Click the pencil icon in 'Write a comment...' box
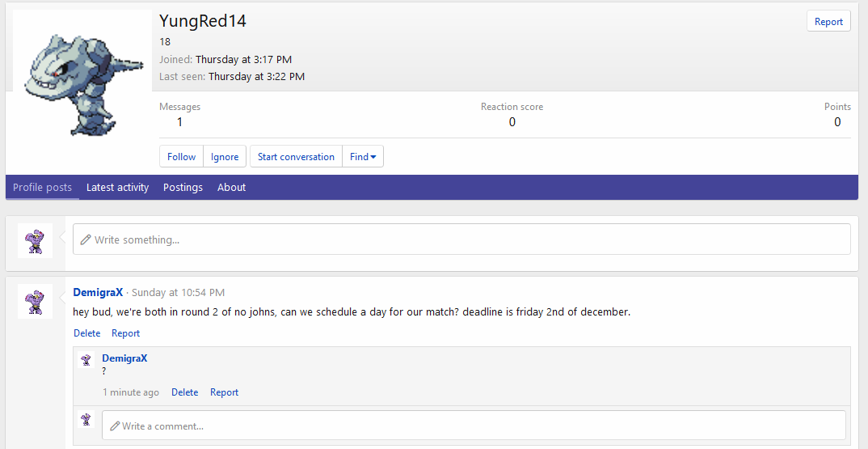The image size is (868, 449). (115, 426)
